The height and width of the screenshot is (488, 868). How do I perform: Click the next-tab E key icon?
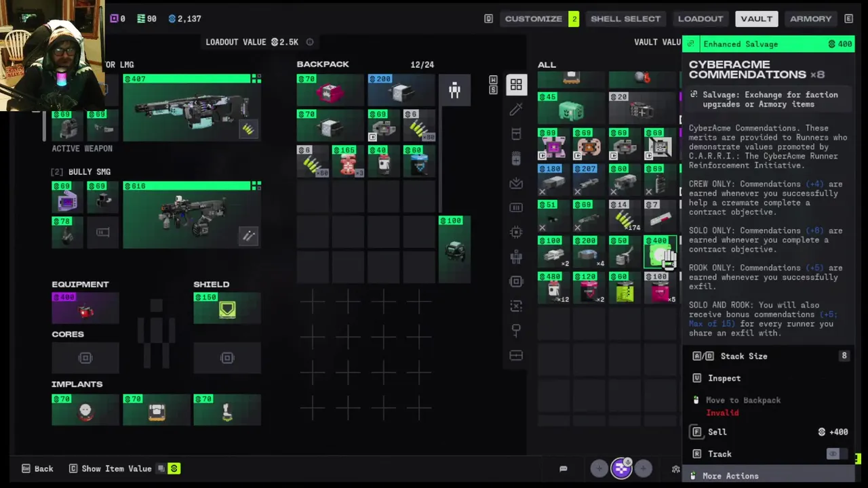pos(848,18)
